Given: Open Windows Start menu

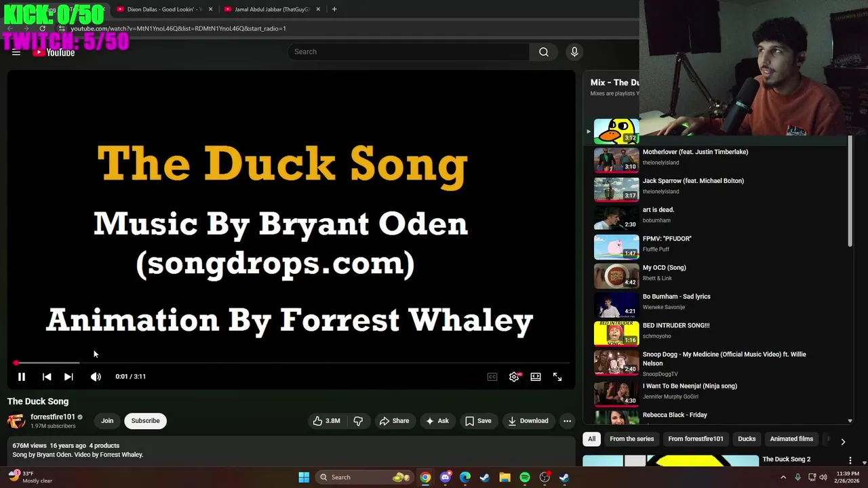Looking at the screenshot, I should pos(304,477).
